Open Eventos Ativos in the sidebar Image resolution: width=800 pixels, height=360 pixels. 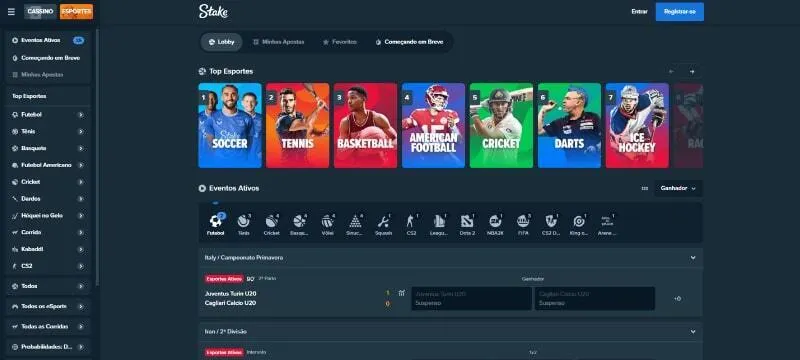click(x=48, y=40)
